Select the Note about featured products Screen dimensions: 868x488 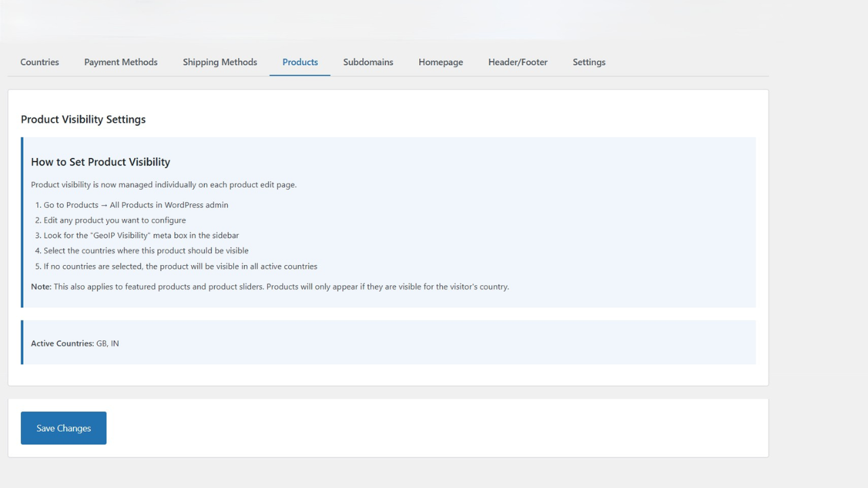(269, 286)
